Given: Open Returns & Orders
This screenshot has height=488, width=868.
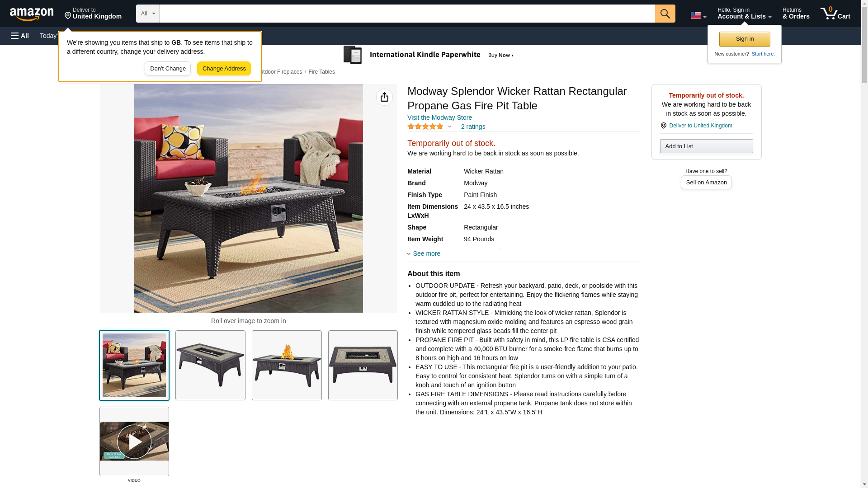Looking at the screenshot, I should [x=796, y=13].
